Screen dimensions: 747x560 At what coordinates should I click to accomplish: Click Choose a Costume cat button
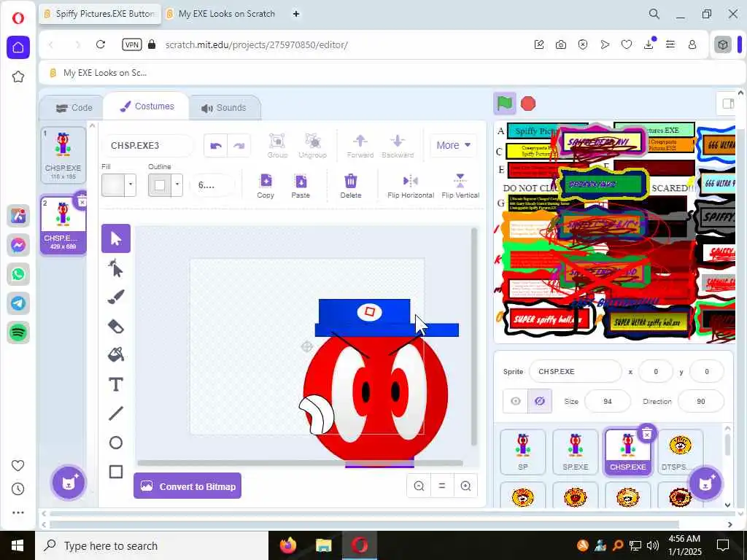point(69,483)
